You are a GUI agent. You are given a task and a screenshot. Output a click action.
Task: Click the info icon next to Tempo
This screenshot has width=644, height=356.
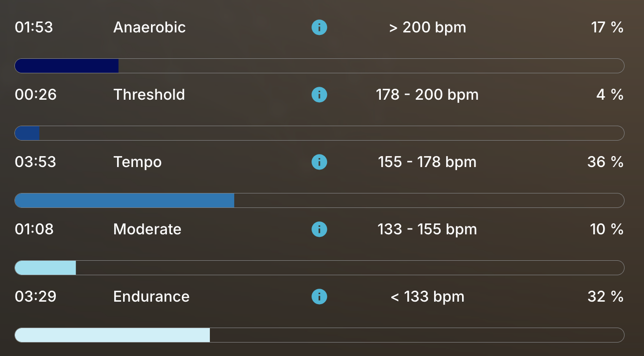pyautogui.click(x=319, y=162)
